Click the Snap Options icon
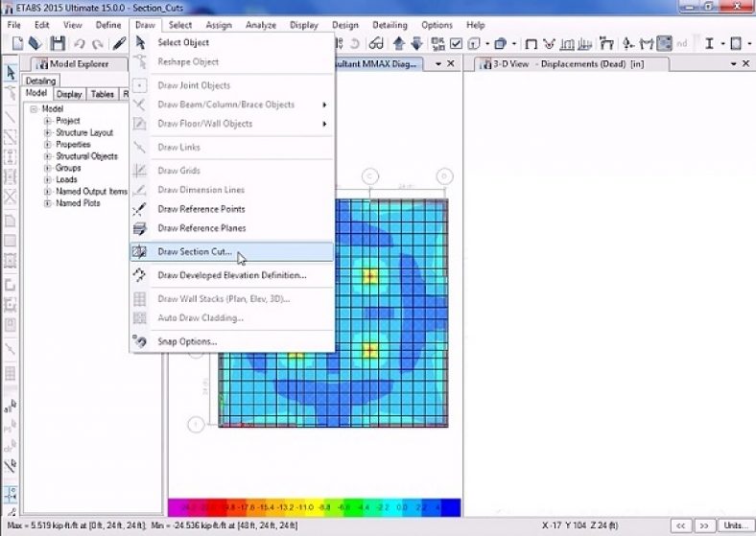756x536 pixels. point(139,341)
